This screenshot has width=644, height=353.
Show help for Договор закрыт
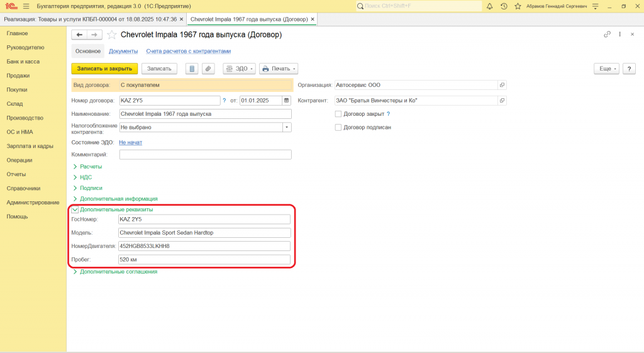(388, 114)
